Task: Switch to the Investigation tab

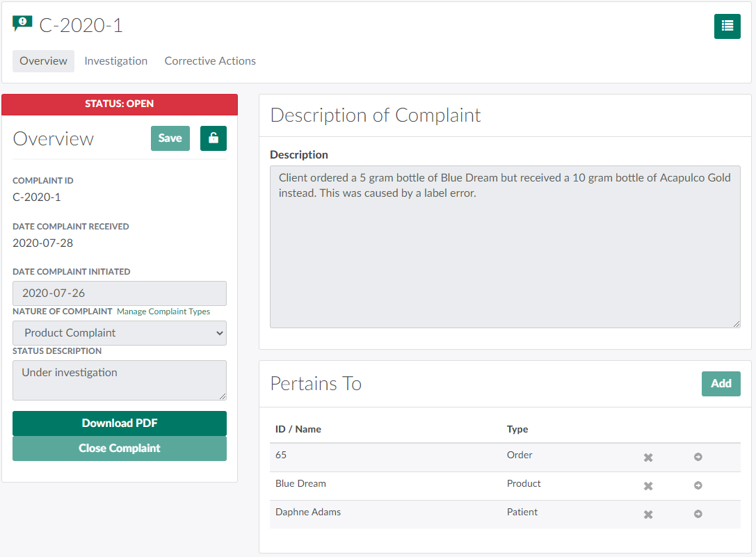Action: tap(115, 61)
